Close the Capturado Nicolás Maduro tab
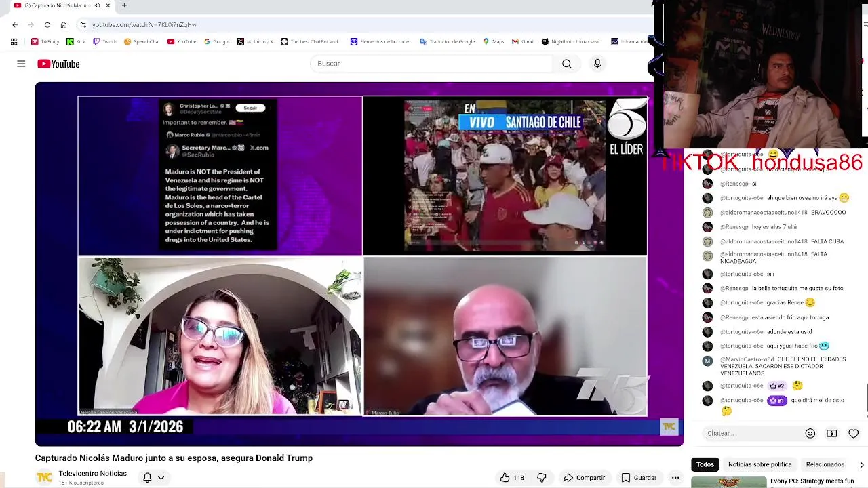This screenshot has width=868, height=488. tap(108, 5)
